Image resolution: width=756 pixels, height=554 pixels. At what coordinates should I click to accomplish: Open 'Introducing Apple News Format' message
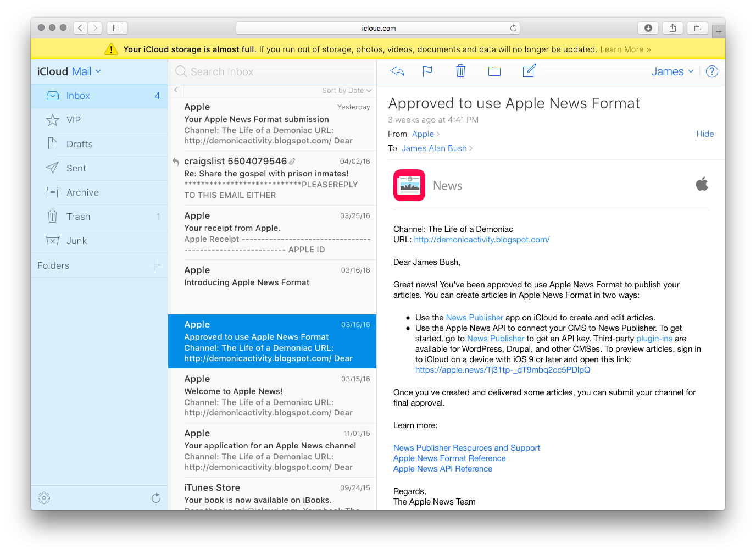(272, 287)
